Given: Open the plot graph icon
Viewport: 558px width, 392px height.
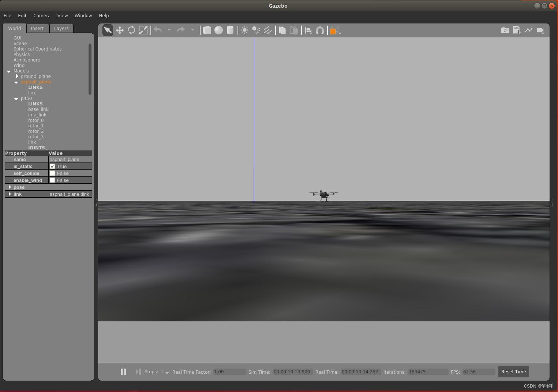Looking at the screenshot, I should point(528,30).
